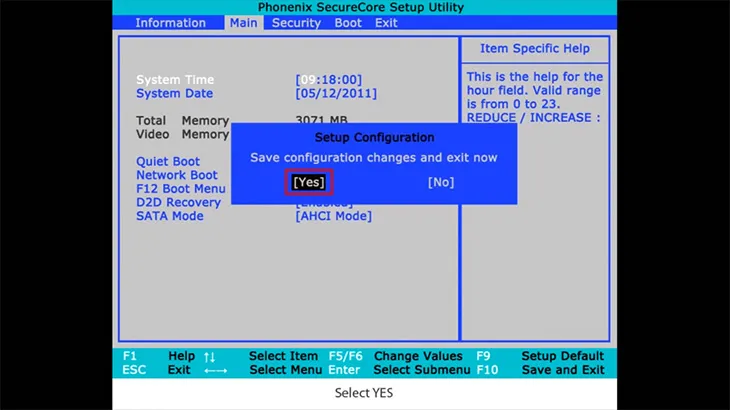The width and height of the screenshot is (730, 410).
Task: Choose [No] in the Setup Configuration dialog
Action: pos(440,182)
